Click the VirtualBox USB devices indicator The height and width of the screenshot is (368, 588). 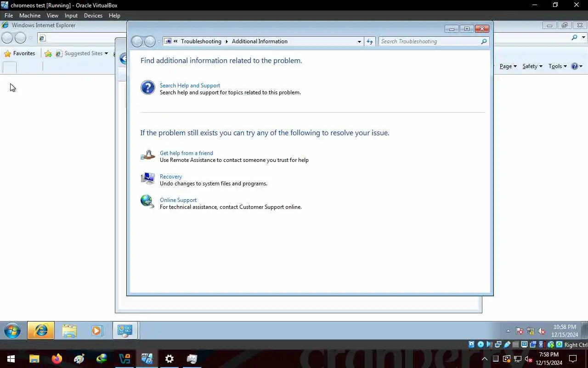[507, 345]
